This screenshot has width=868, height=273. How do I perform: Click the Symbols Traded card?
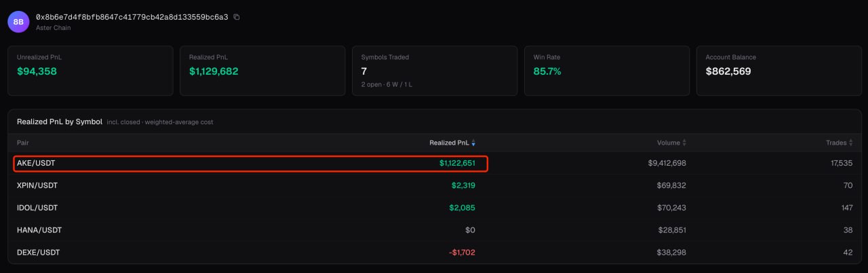[435, 71]
